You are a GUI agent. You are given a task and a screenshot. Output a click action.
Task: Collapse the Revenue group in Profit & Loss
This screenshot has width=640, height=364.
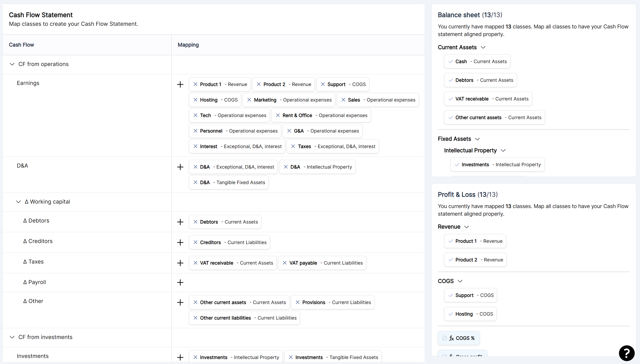tap(467, 227)
